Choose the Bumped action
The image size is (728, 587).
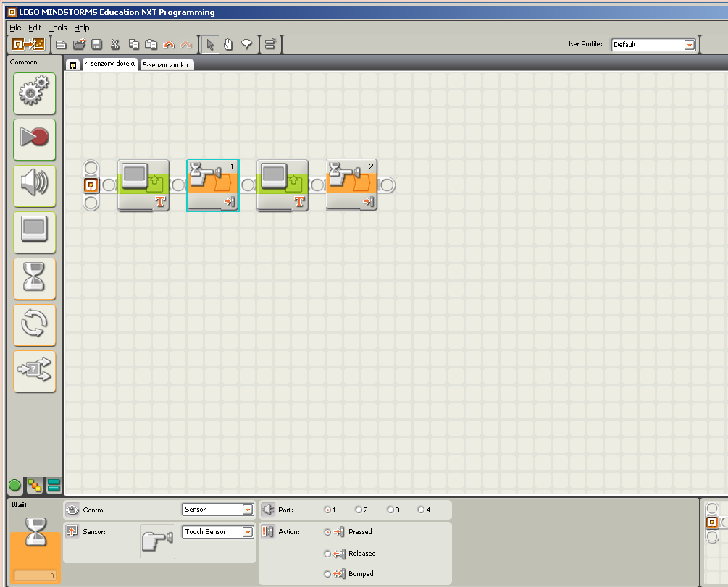coord(328,575)
